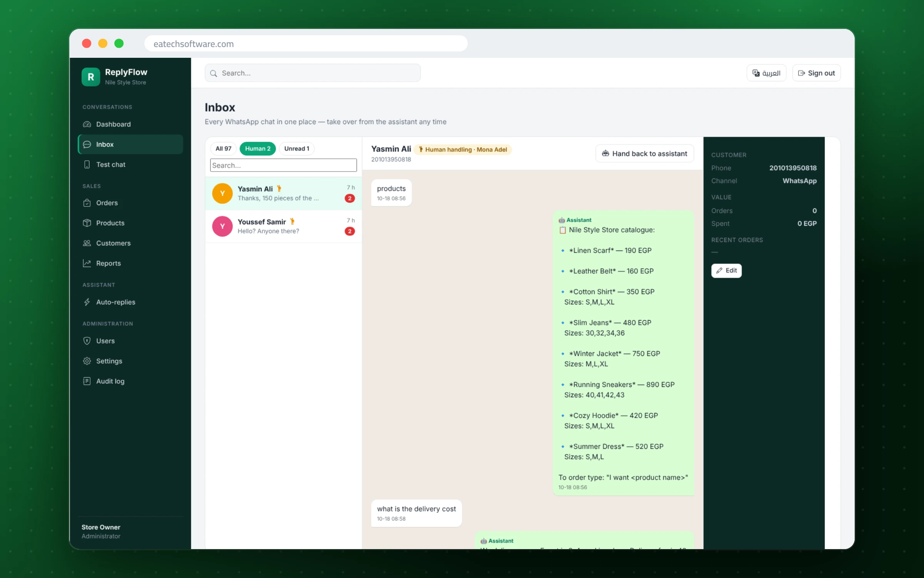Click the Edit customer button

726,271
